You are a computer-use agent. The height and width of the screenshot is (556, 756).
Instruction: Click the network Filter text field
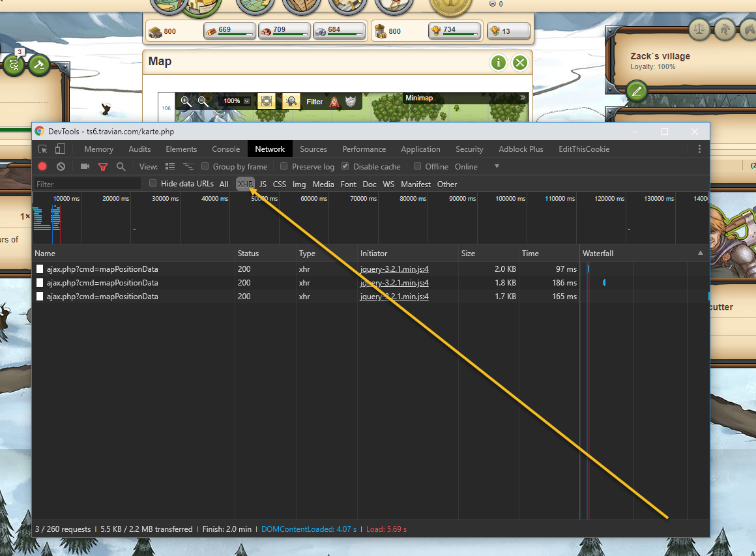tap(87, 184)
